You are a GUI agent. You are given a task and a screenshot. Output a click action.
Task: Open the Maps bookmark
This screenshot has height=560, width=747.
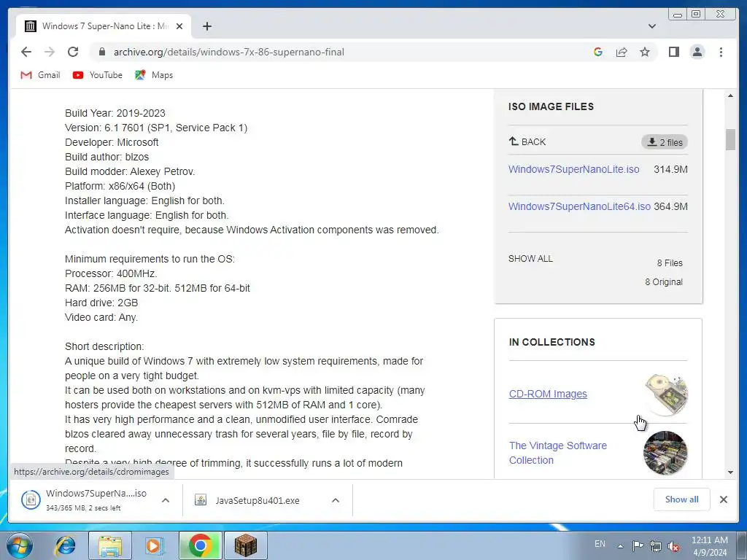coord(154,75)
